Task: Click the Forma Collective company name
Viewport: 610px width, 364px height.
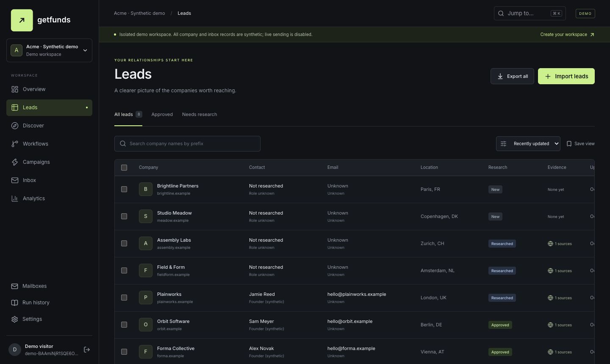Action: (x=176, y=348)
